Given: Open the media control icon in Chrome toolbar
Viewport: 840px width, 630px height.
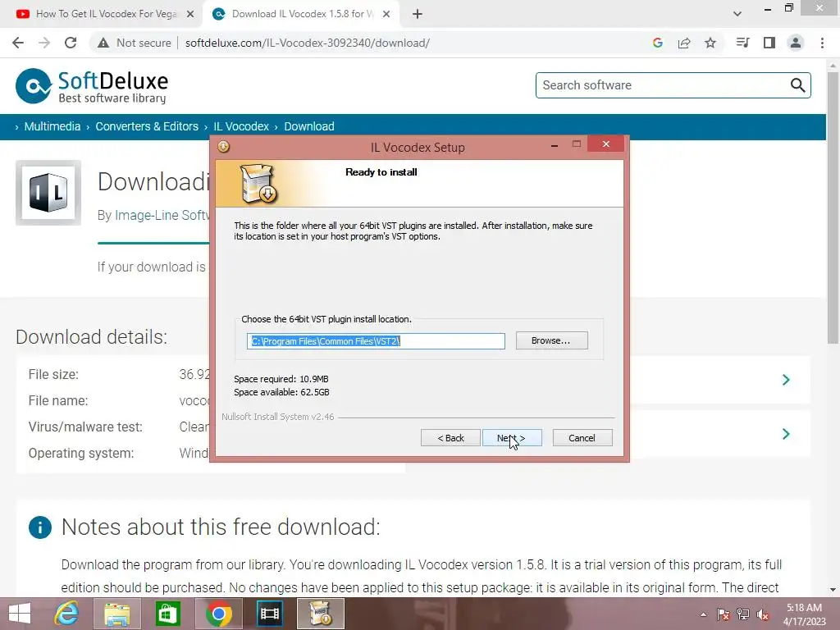Looking at the screenshot, I should click(742, 43).
